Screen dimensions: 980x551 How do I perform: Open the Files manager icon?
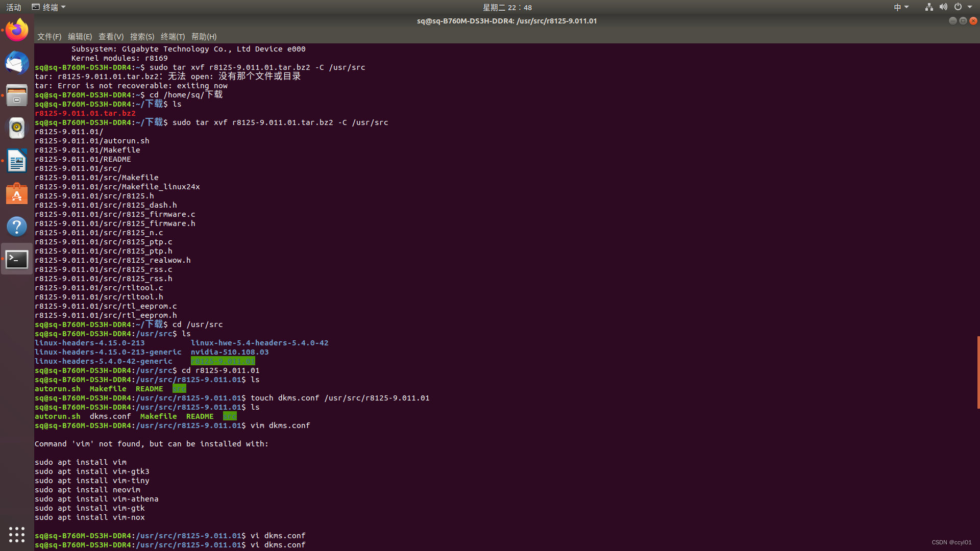(x=17, y=95)
